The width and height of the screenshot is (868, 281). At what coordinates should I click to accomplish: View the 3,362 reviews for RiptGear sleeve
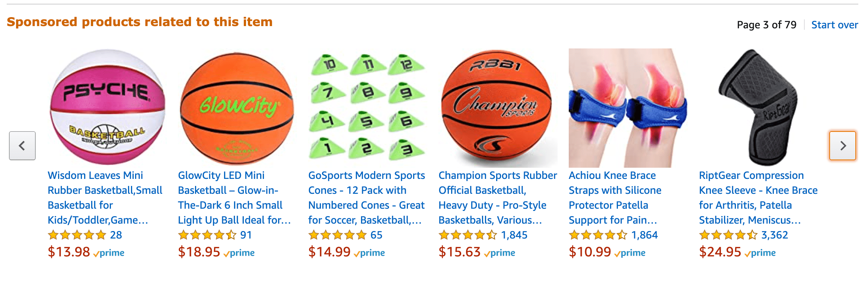point(775,235)
